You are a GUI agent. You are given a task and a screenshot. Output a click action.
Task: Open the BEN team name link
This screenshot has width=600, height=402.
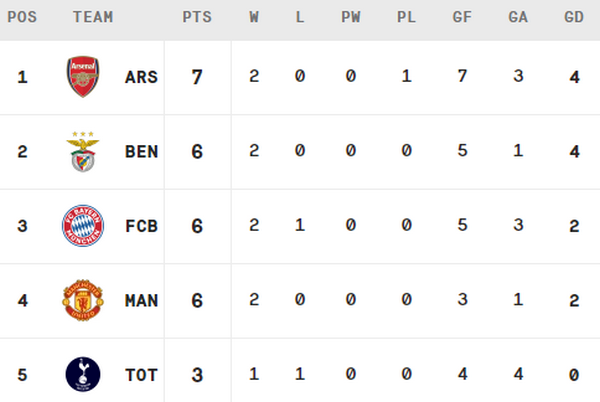click(x=142, y=151)
